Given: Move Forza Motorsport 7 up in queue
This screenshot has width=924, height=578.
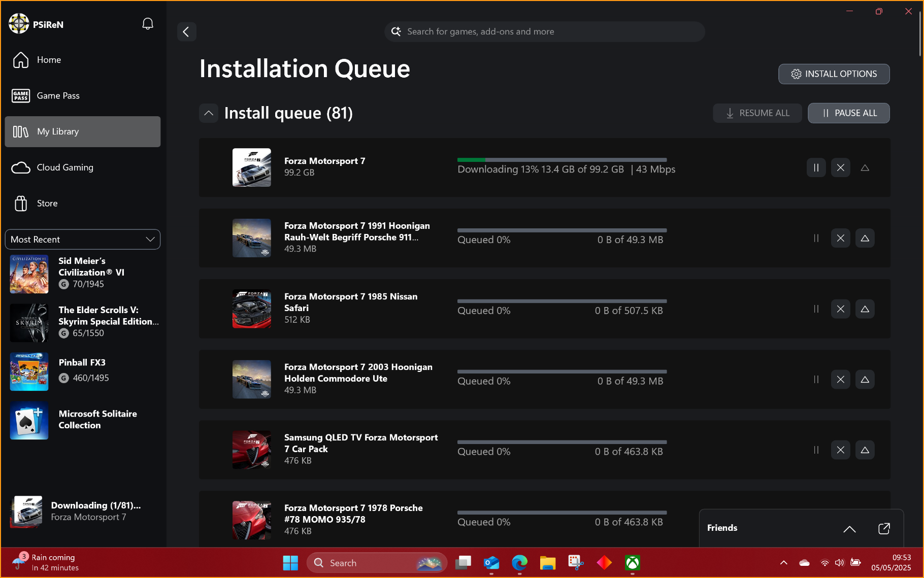Looking at the screenshot, I should pos(865,167).
